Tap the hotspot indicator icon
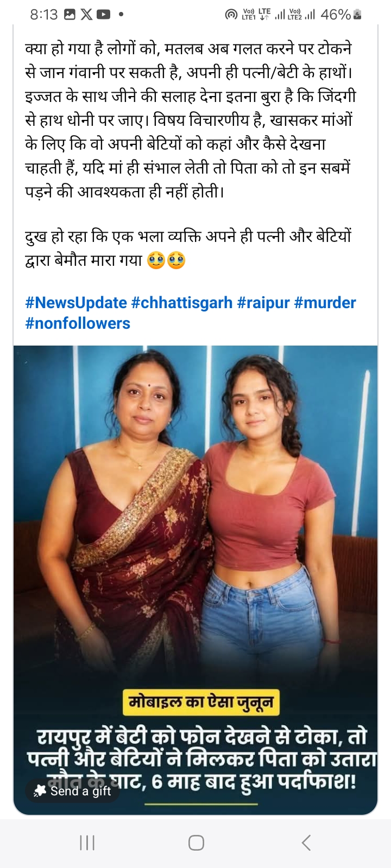391x868 pixels. [x=231, y=15]
